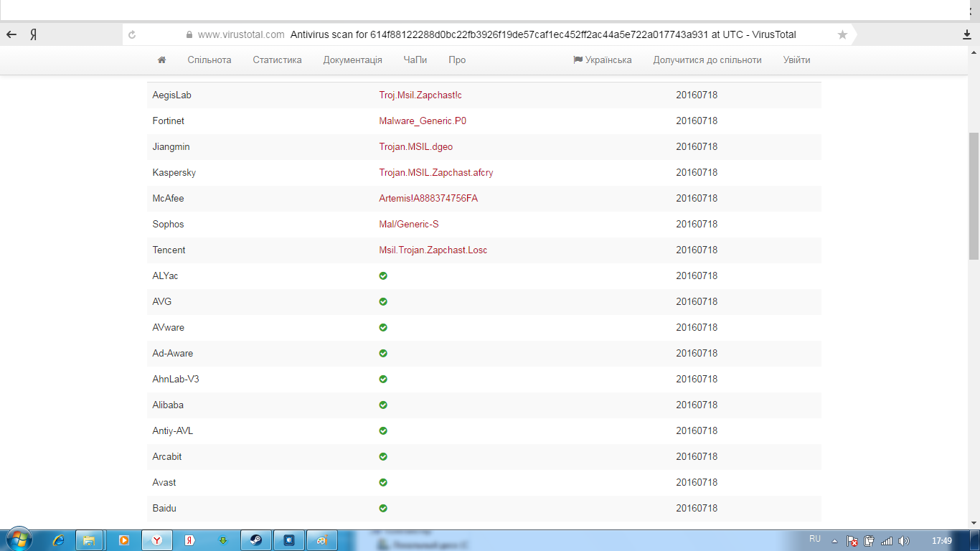Image resolution: width=980 pixels, height=551 pixels.
Task: Click the Yandex 'Я' home button
Action: pyautogui.click(x=34, y=34)
